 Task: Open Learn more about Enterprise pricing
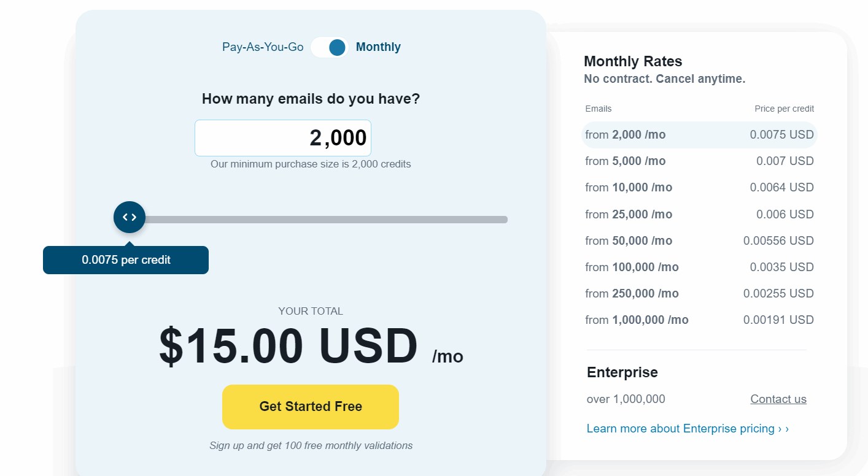[688, 429]
